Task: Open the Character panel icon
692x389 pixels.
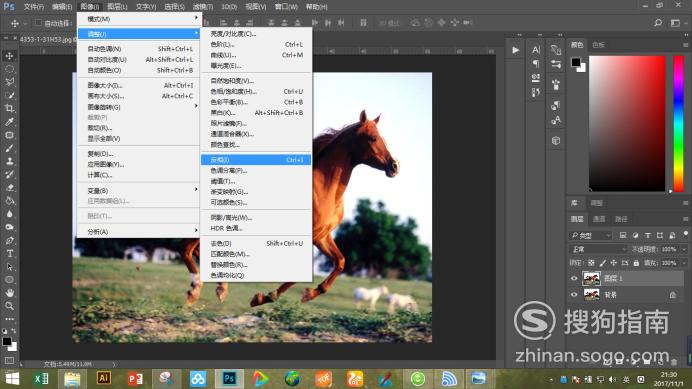Action: point(536,50)
